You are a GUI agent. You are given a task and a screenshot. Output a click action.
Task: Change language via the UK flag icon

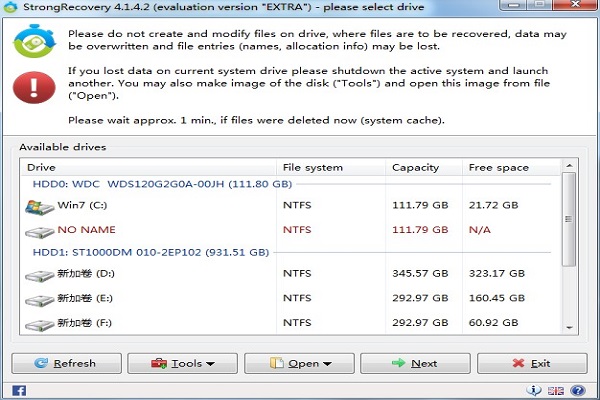point(556,390)
